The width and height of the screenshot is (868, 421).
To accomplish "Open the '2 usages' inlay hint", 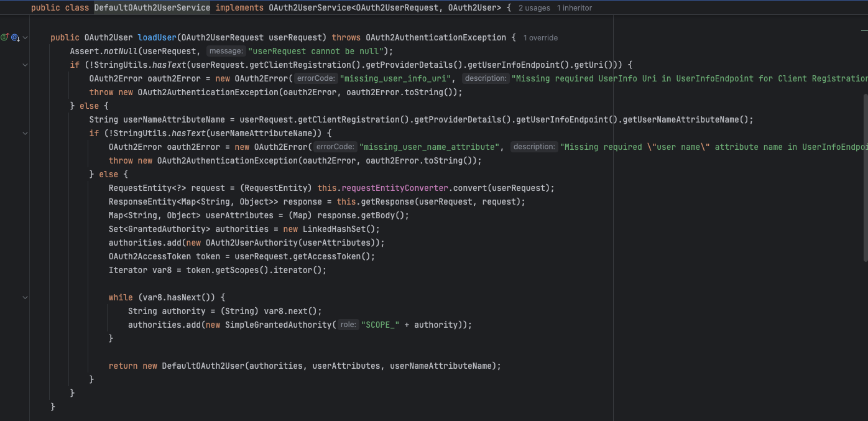I will (x=534, y=8).
